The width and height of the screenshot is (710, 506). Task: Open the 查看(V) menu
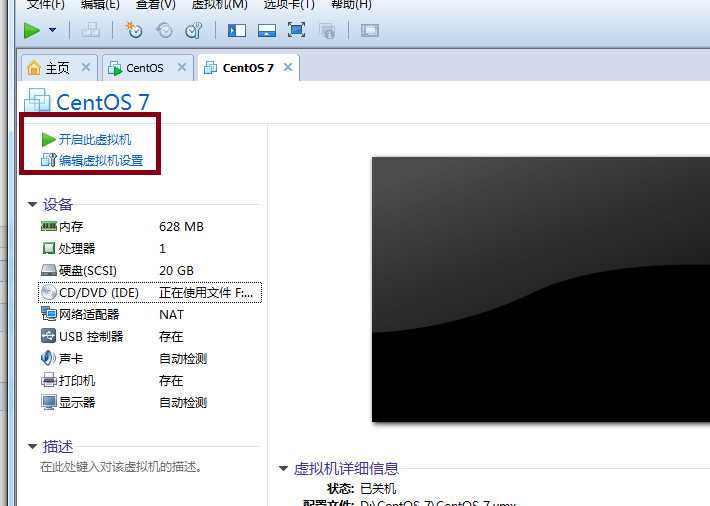(x=155, y=5)
